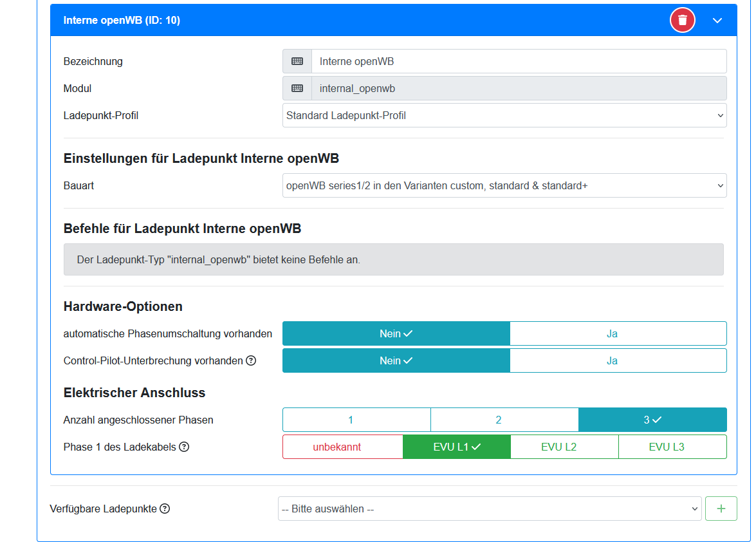Show help for Control-Pilot-Unterbrechung vorhanden
This screenshot has width=756, height=542.
[251, 360]
